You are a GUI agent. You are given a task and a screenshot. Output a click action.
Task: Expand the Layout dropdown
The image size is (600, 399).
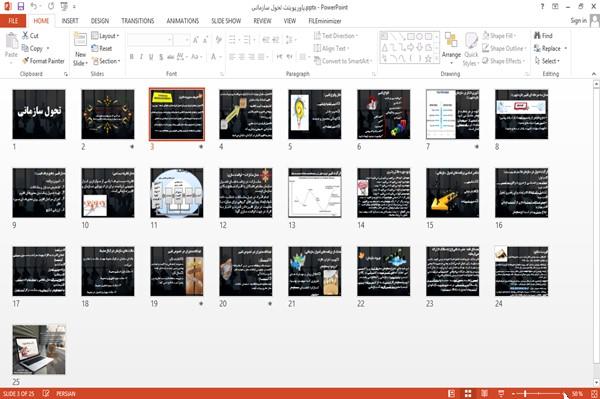[105, 36]
